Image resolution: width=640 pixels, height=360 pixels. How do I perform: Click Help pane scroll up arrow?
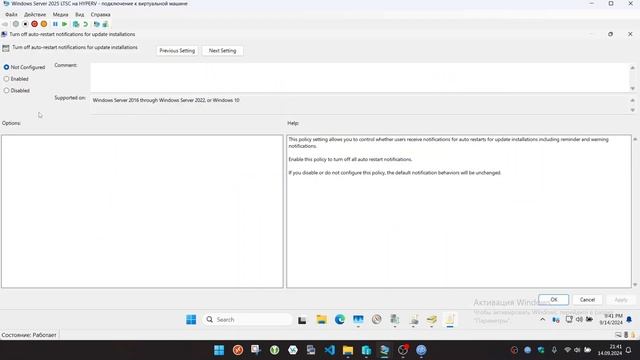coord(635,139)
